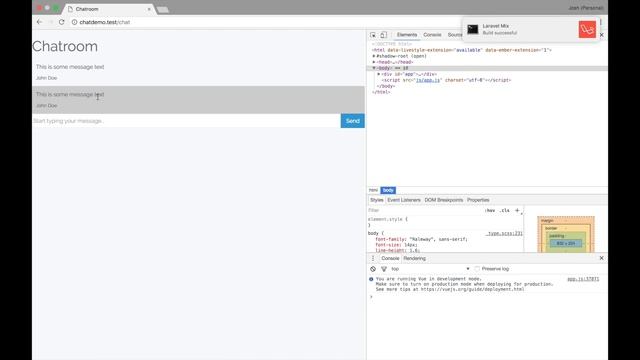Enable the Preserve log checkbox
This screenshot has width=640, height=360.
477,269
